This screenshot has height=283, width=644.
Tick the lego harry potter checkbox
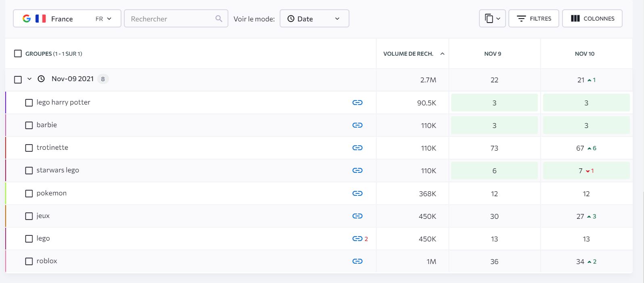(29, 103)
